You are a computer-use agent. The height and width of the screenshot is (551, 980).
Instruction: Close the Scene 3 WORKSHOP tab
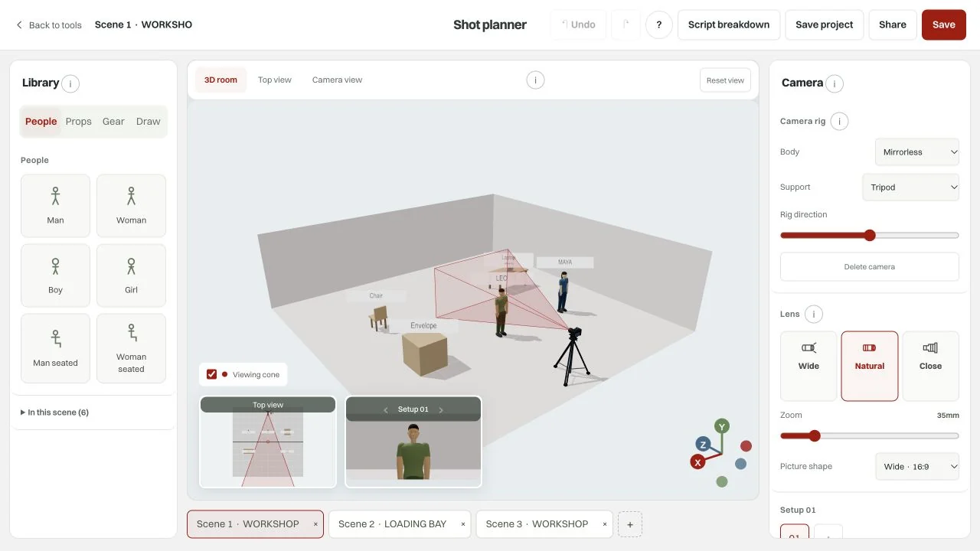(604, 524)
